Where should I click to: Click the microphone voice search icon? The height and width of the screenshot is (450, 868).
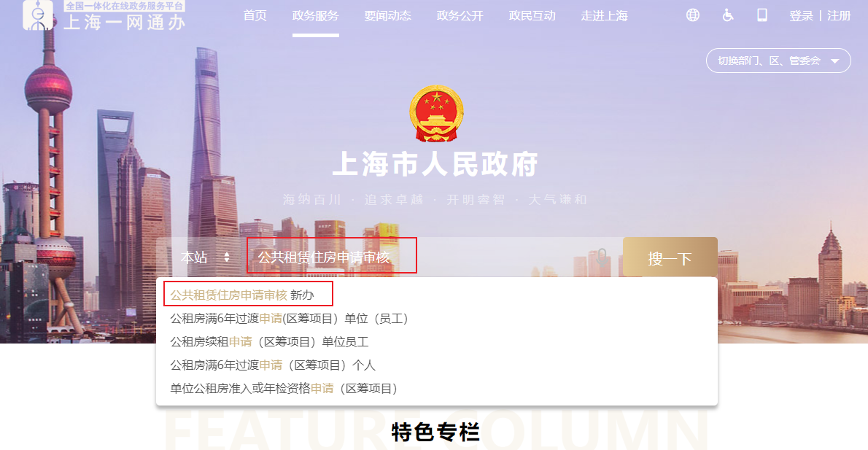pos(602,257)
